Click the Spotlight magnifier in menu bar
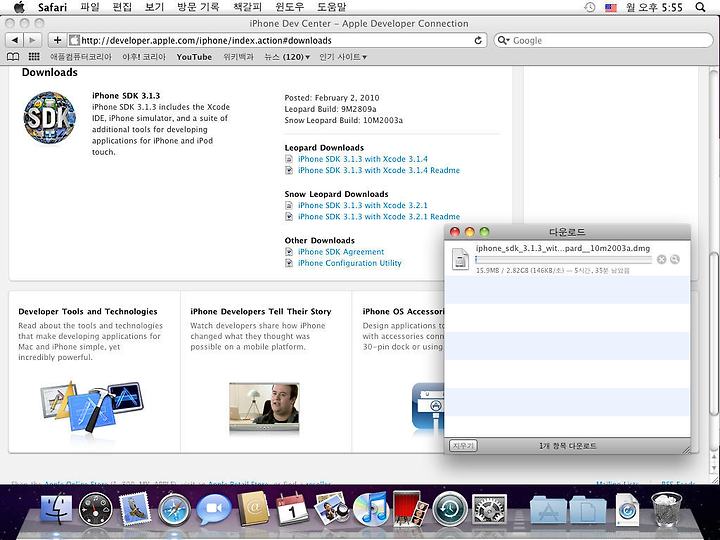The height and width of the screenshot is (540, 720). [x=700, y=7]
